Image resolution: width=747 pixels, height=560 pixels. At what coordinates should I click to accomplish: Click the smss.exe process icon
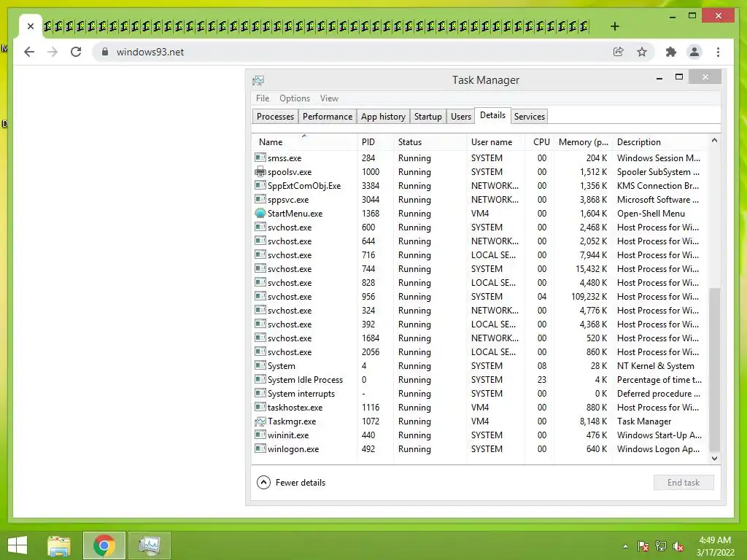[260, 157]
